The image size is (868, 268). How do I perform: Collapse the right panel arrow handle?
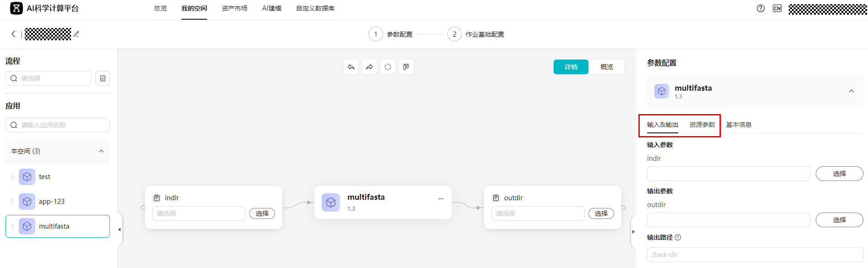click(x=633, y=232)
